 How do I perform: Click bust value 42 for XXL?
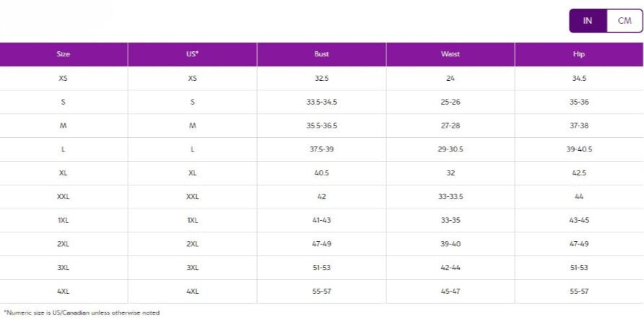click(x=321, y=197)
